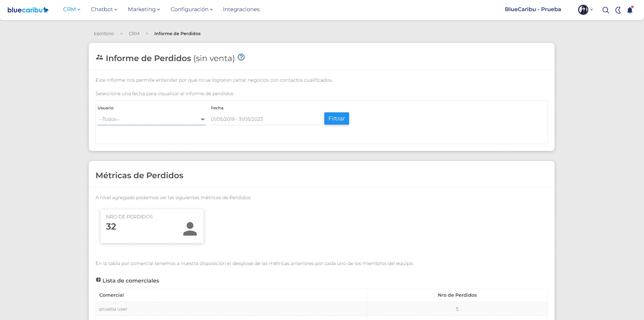Go to Integraciones

(x=241, y=9)
